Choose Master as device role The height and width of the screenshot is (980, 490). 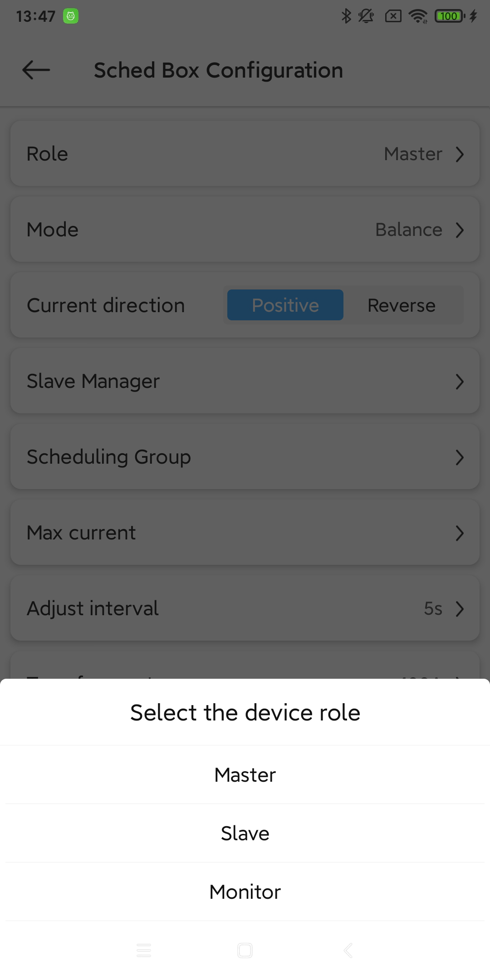[x=245, y=775]
